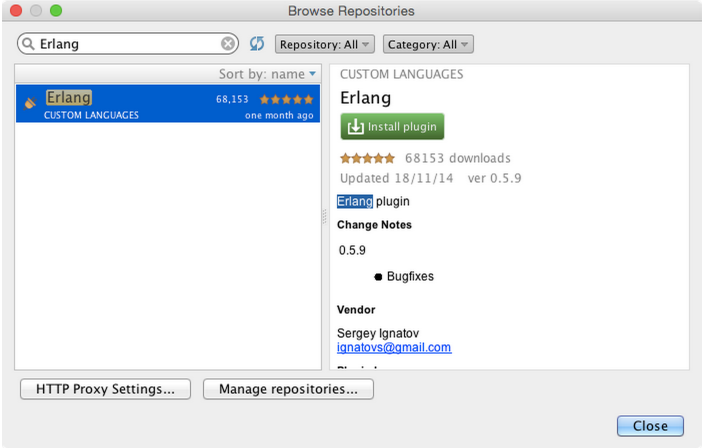Click the 'Updated 18/11/14' text
Viewport: 702px width, 448px height.
[x=397, y=178]
